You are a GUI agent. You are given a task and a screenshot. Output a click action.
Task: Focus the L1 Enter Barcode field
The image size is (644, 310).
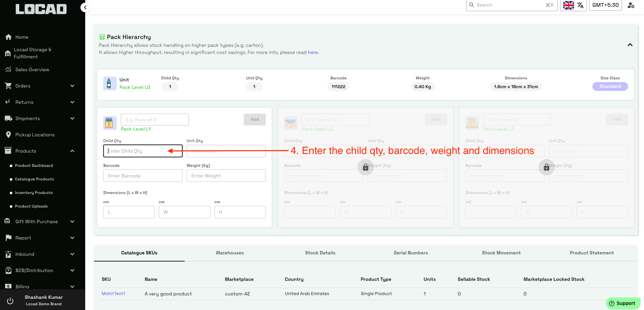143,176
